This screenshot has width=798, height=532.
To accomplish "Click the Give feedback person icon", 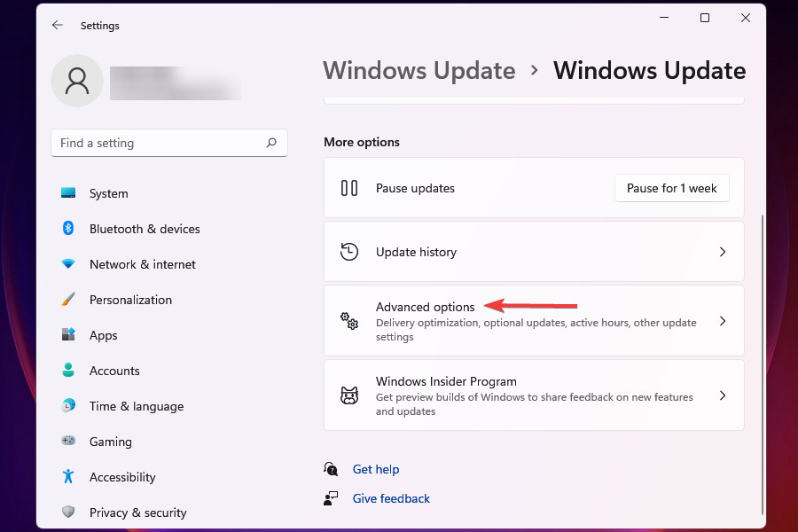I will coord(331,498).
